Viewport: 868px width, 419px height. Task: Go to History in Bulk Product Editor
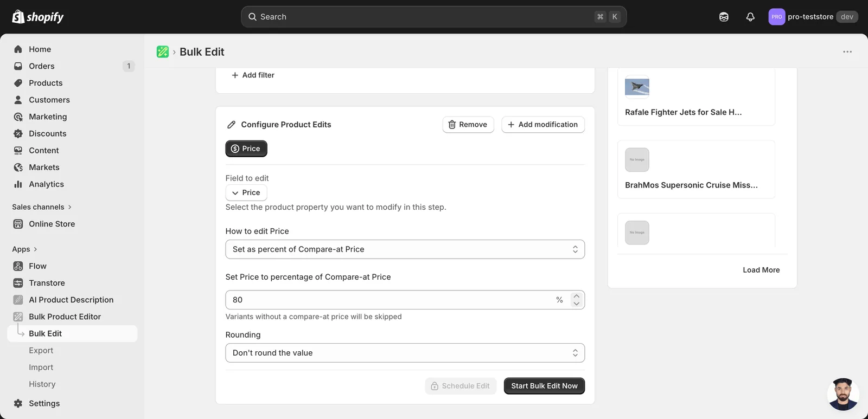42,384
